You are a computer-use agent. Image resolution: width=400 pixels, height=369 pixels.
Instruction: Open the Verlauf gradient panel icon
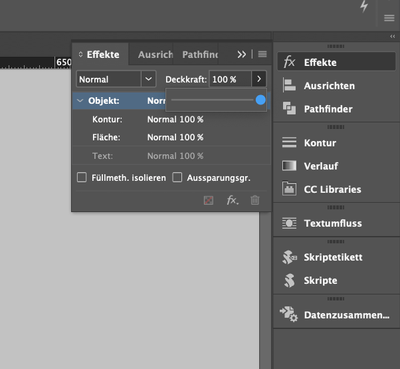[x=289, y=166]
